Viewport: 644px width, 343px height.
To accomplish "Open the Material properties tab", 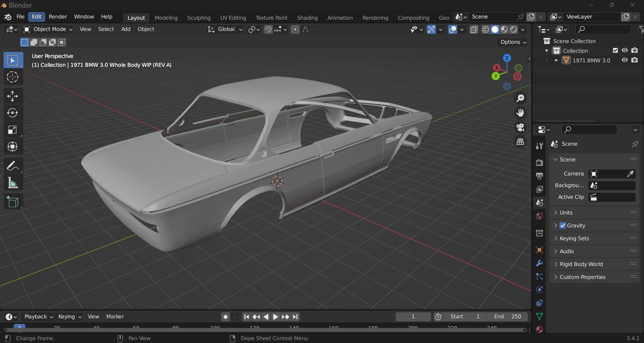I will pyautogui.click(x=539, y=329).
